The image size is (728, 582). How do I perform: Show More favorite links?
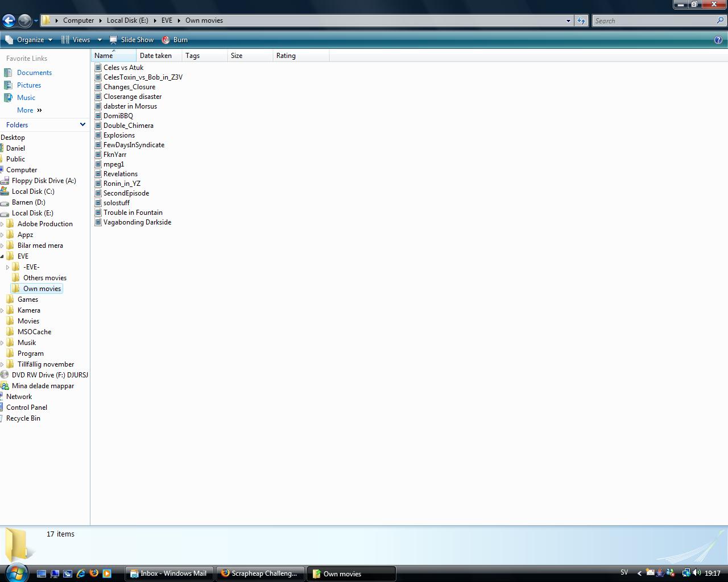tap(30, 110)
